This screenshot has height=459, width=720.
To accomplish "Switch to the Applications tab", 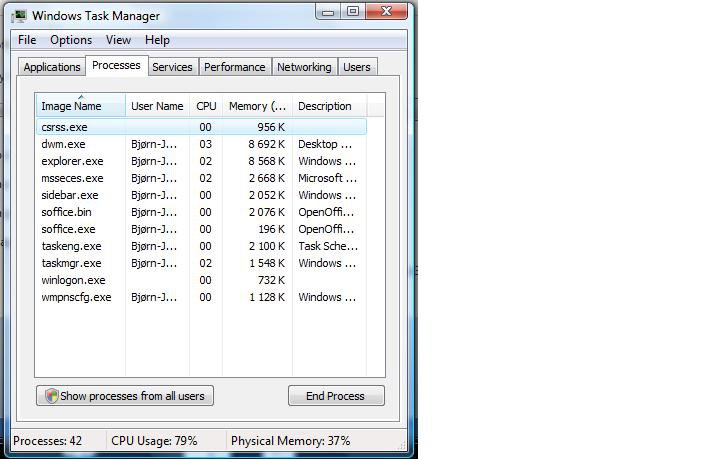I will [x=52, y=67].
